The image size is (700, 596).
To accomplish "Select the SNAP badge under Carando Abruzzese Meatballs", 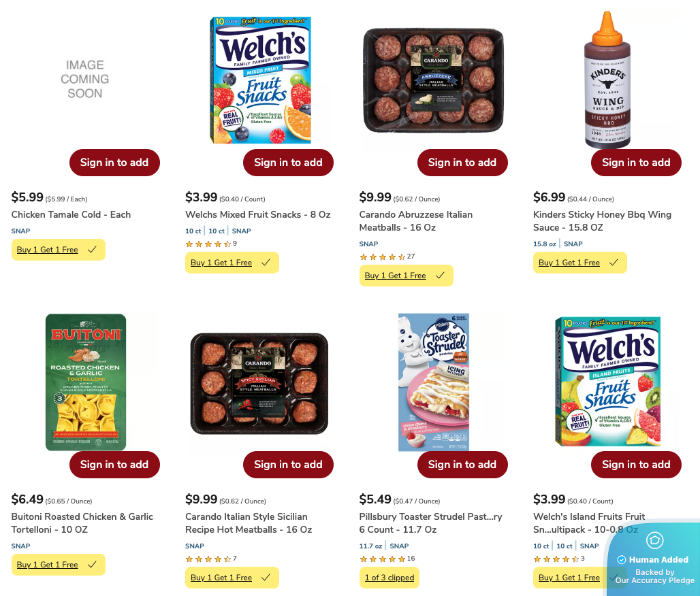I will [368, 244].
